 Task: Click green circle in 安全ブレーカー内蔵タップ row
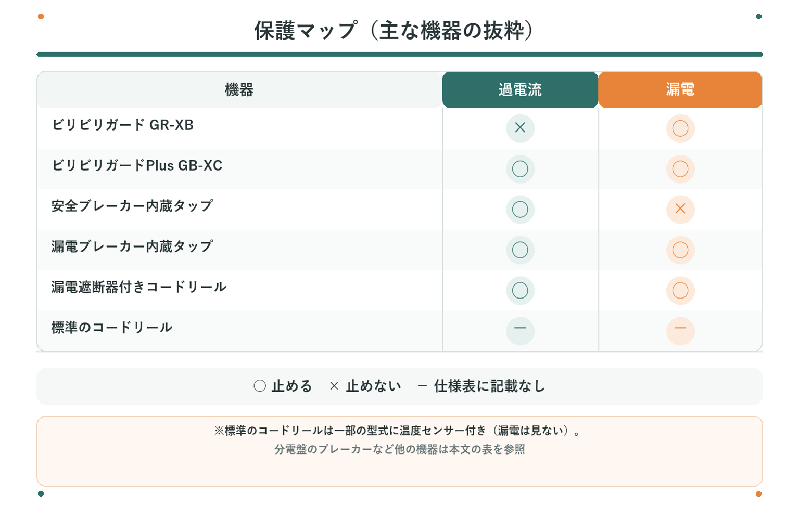520,209
